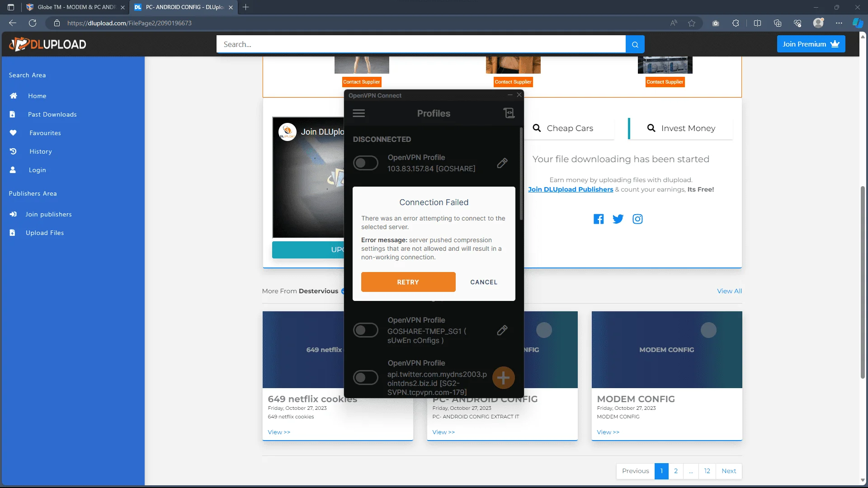
Task: Click the Join Premium button
Action: (x=811, y=44)
